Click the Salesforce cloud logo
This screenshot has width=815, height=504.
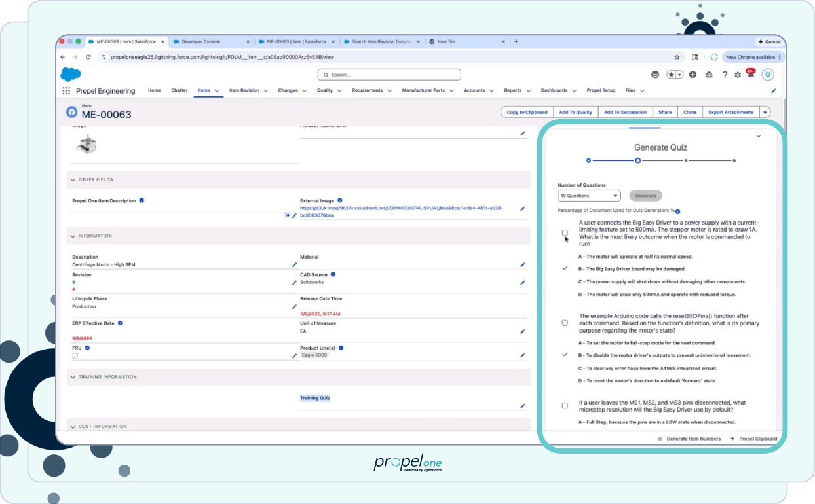[70, 74]
